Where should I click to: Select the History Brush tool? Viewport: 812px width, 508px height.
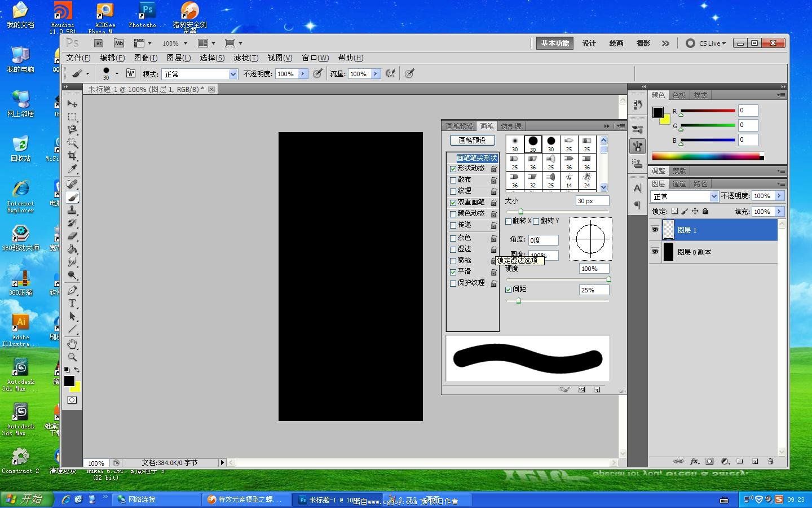[72, 223]
